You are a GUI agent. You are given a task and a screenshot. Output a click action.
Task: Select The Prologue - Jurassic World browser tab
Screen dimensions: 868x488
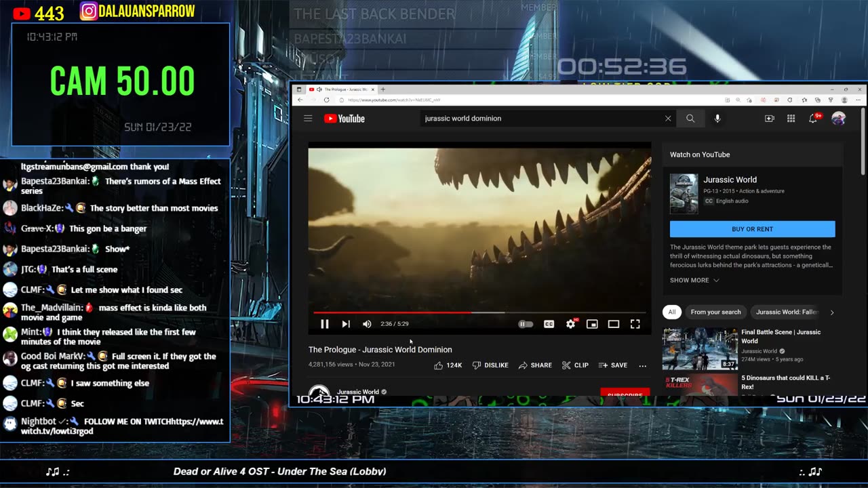(341, 89)
